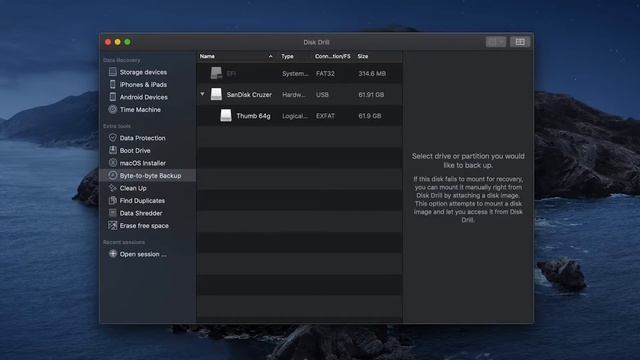Click the 314.6 MB size value
The width and height of the screenshot is (640, 360).
pos(372,74)
